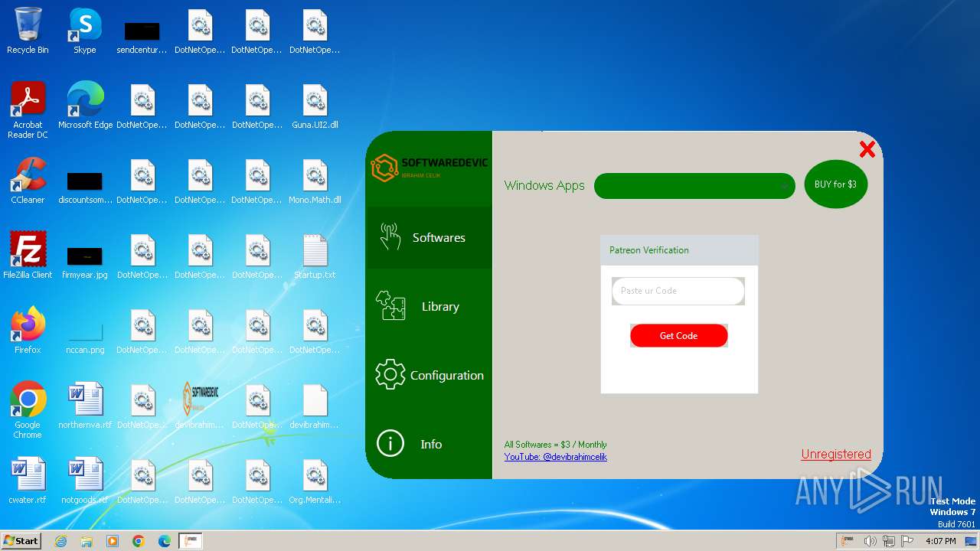Select the Org.Mentali... file icon
The image size is (980, 551).
[315, 481]
